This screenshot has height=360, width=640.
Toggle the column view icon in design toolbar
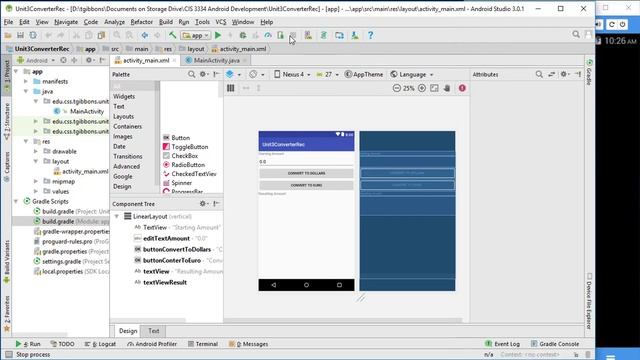231,88
